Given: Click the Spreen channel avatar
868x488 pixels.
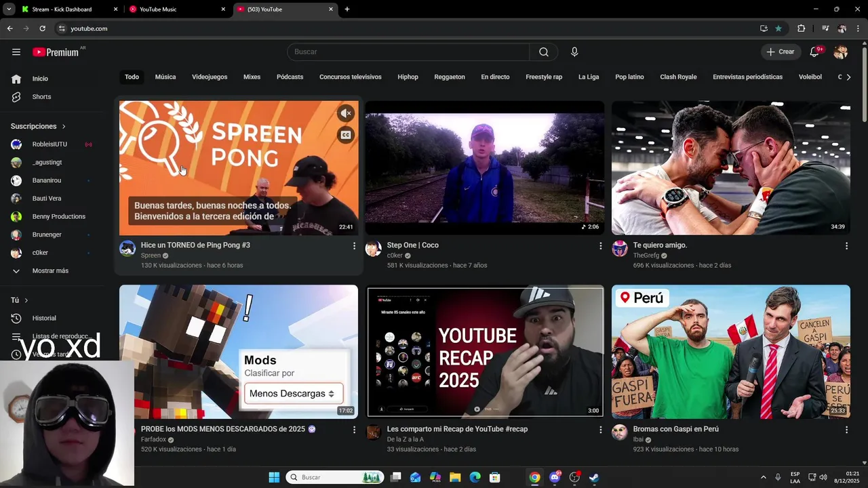Looking at the screenshot, I should [x=127, y=249].
